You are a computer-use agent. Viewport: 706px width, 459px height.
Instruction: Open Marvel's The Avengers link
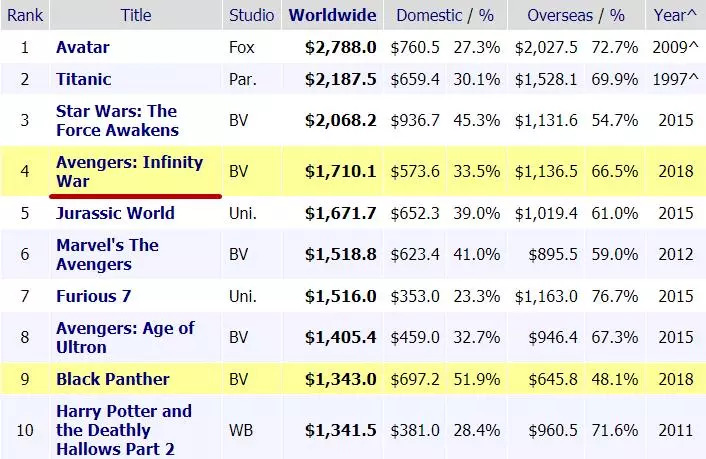pos(107,254)
